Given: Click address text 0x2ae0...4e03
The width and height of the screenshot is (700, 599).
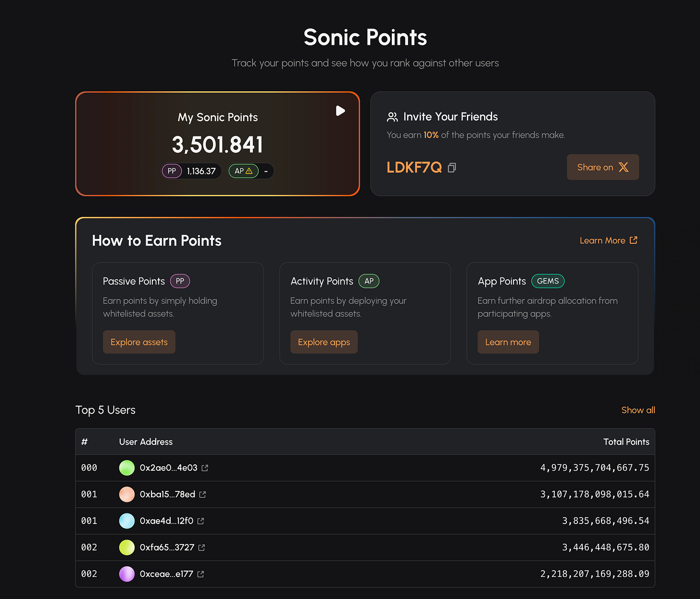Looking at the screenshot, I should [x=168, y=468].
